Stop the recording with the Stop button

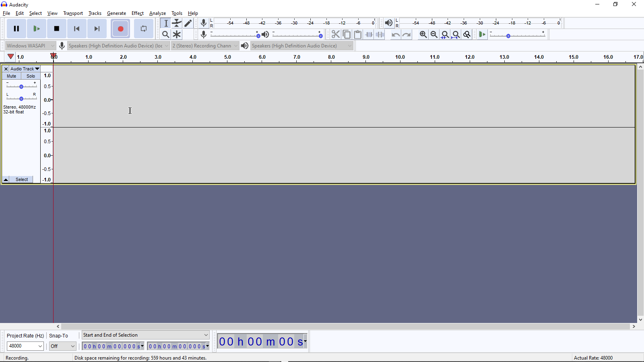pyautogui.click(x=57, y=29)
